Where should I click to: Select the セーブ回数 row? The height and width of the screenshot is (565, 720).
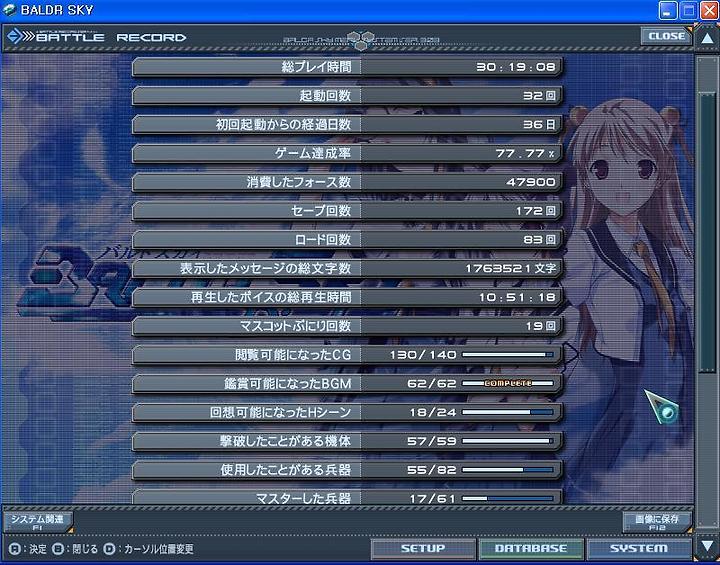tap(347, 211)
